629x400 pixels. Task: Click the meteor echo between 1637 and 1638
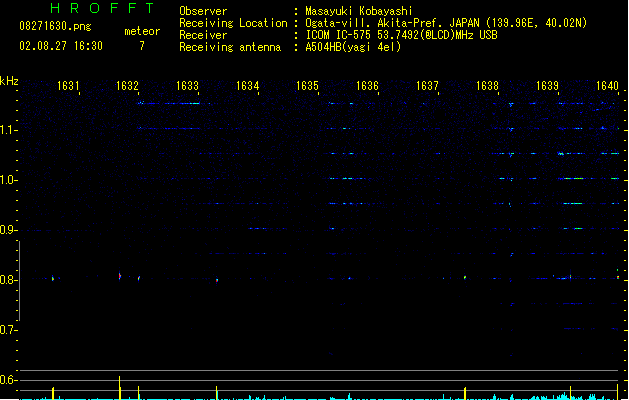(465, 277)
